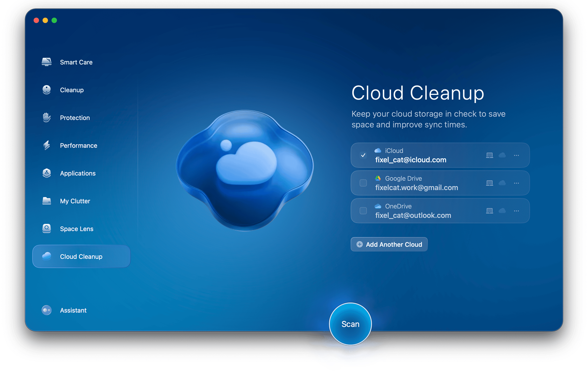Open the Space Lens icon

(x=46, y=229)
